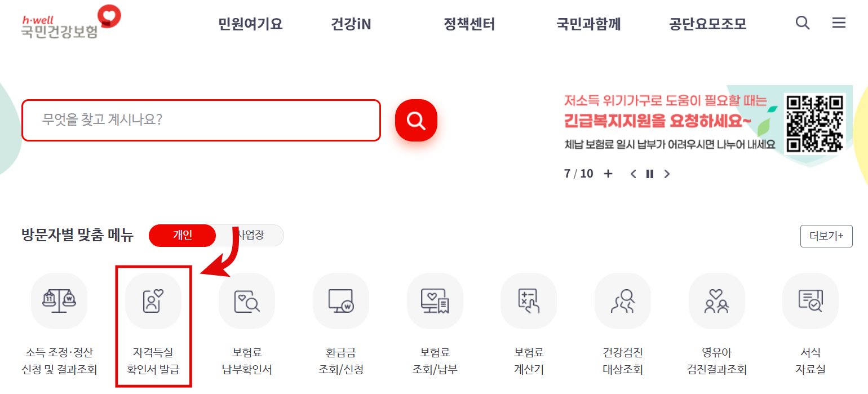Viewport: 868px width, 394px height.
Task: Open the 민원여기요 menu
Action: 250,24
